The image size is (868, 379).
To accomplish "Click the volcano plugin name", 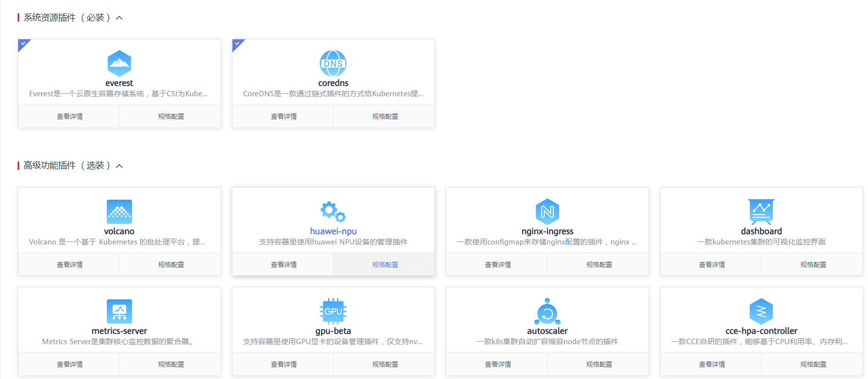I will (119, 231).
